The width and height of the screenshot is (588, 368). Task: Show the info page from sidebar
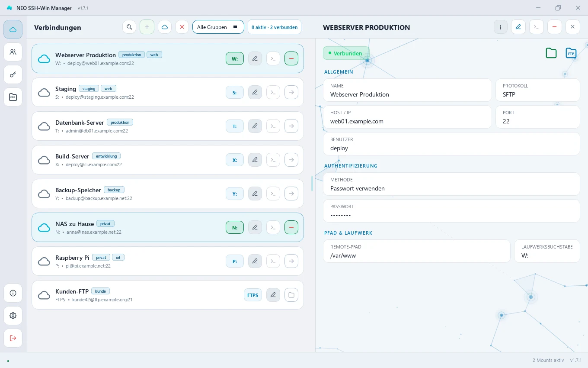(x=13, y=293)
